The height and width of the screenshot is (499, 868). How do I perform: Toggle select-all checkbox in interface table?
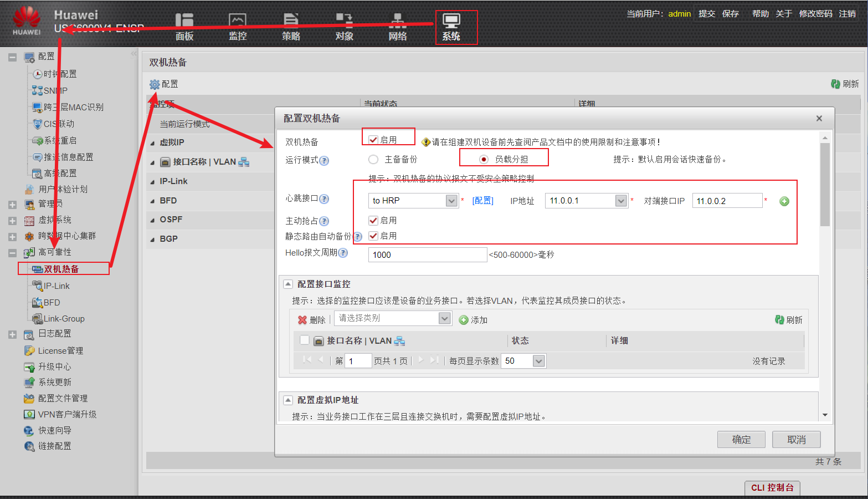(304, 340)
